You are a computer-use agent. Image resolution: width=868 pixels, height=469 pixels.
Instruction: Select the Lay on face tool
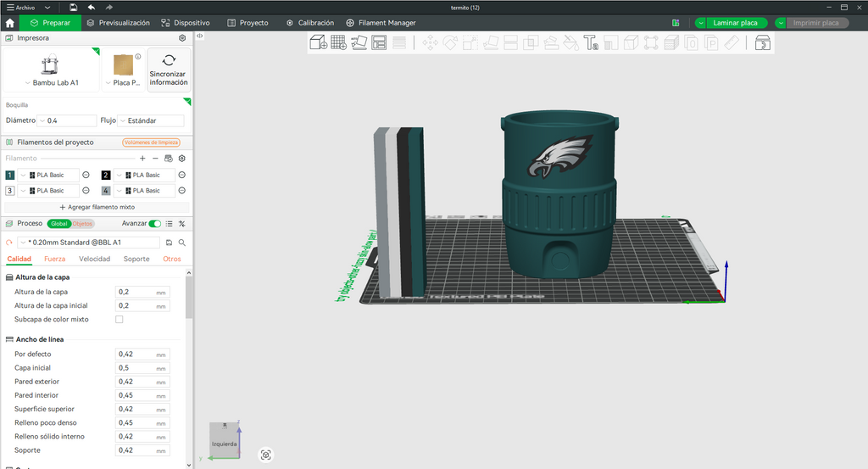click(x=491, y=42)
